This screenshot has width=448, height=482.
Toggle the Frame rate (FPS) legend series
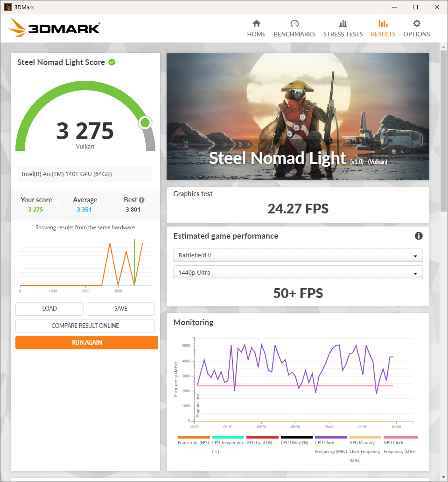click(193, 442)
